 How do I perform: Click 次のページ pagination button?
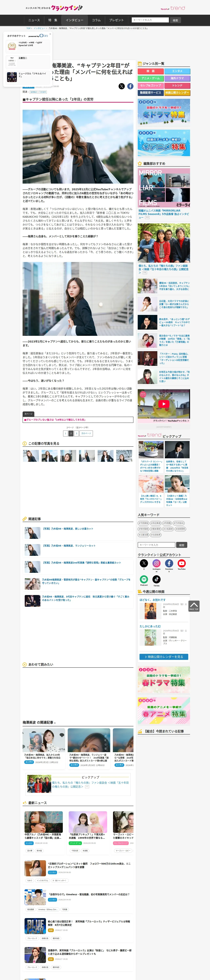click(86, 433)
